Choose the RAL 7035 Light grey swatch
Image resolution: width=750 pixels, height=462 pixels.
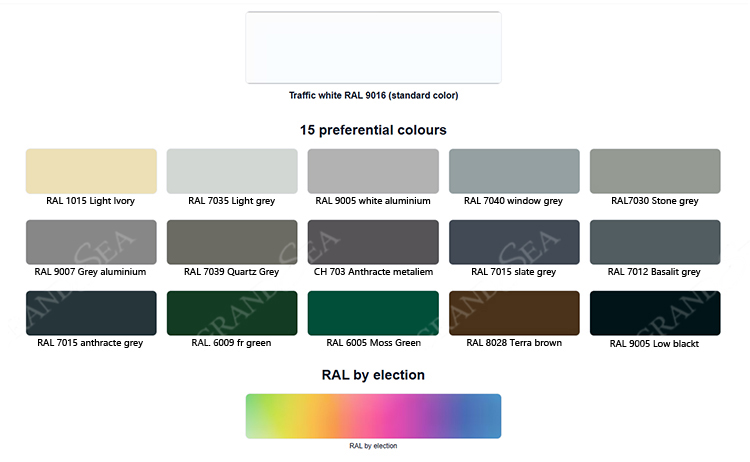(x=232, y=171)
